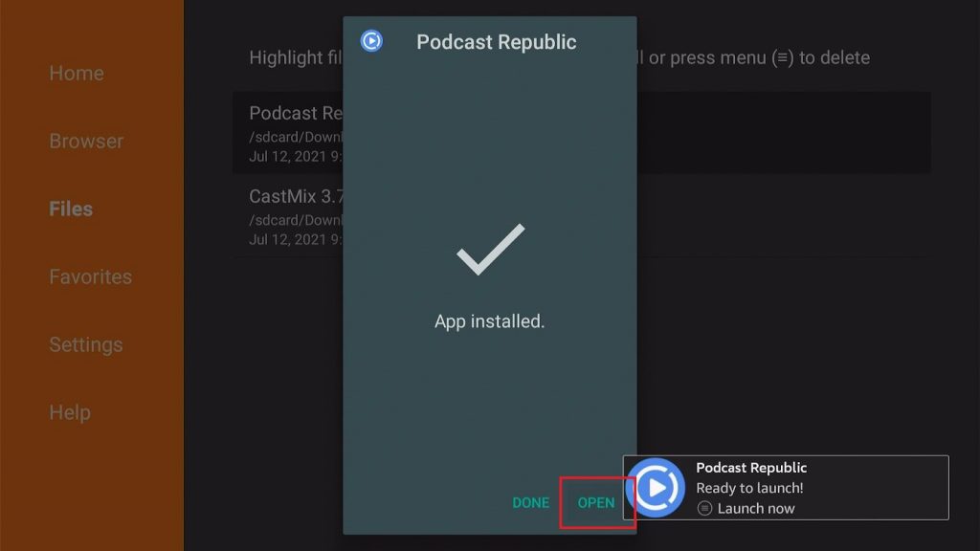Screen dimensions: 980x551
Task: Click the Podcast Republic icon in dialog header
Action: pos(371,41)
